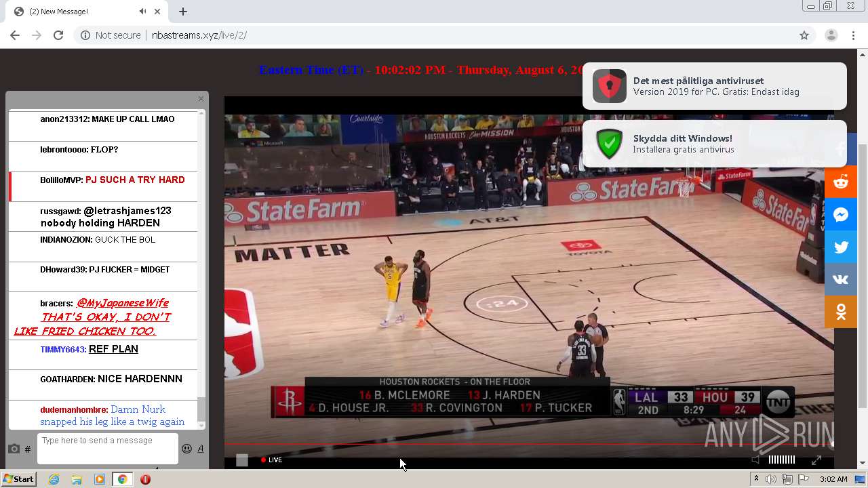Open Action Center flag icon

coord(803,479)
